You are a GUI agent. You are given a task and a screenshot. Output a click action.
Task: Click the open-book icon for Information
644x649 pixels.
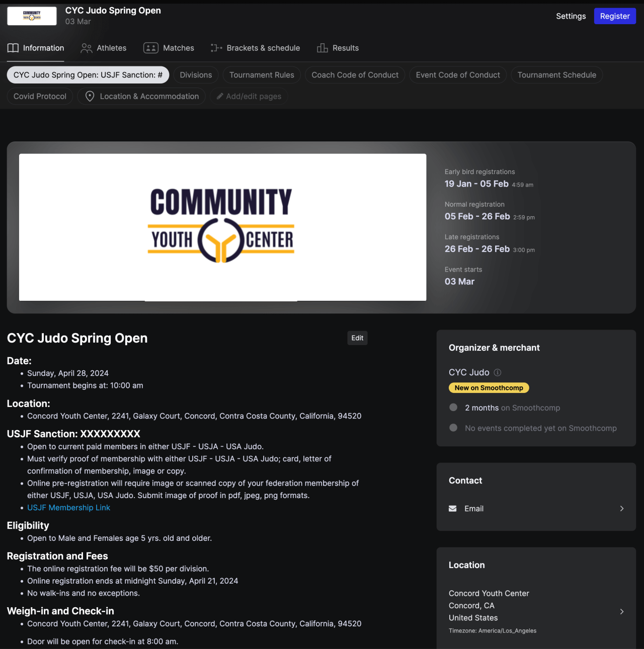pyautogui.click(x=13, y=48)
